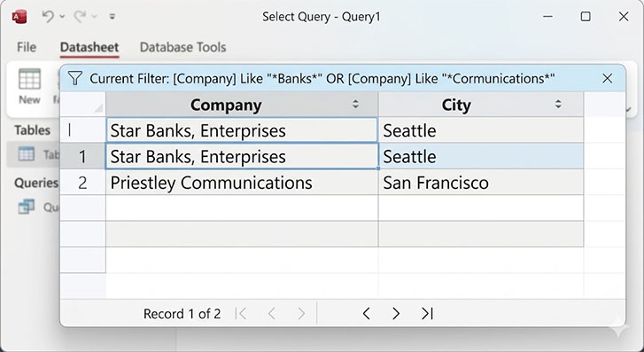
Task: Click the Access application icon in title bar
Action: pyautogui.click(x=19, y=17)
